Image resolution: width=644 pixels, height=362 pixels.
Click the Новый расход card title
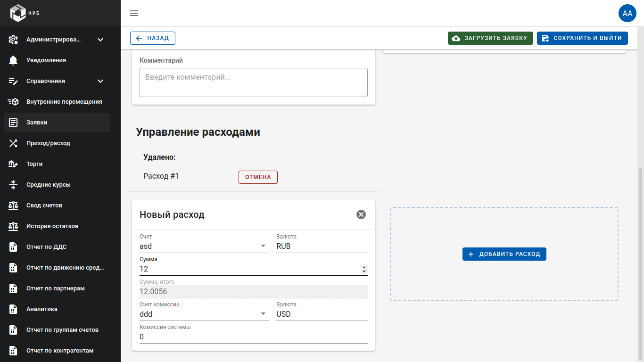click(172, 214)
